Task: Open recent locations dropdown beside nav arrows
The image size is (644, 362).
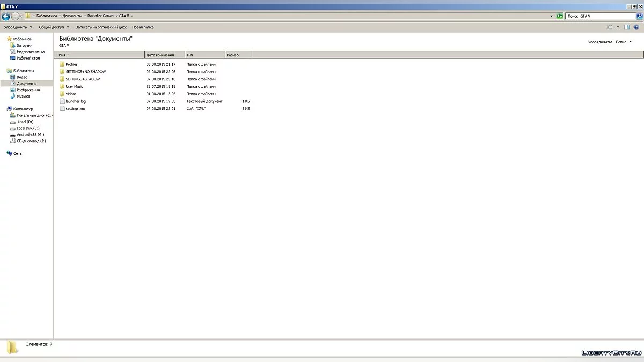Action: click(x=21, y=16)
